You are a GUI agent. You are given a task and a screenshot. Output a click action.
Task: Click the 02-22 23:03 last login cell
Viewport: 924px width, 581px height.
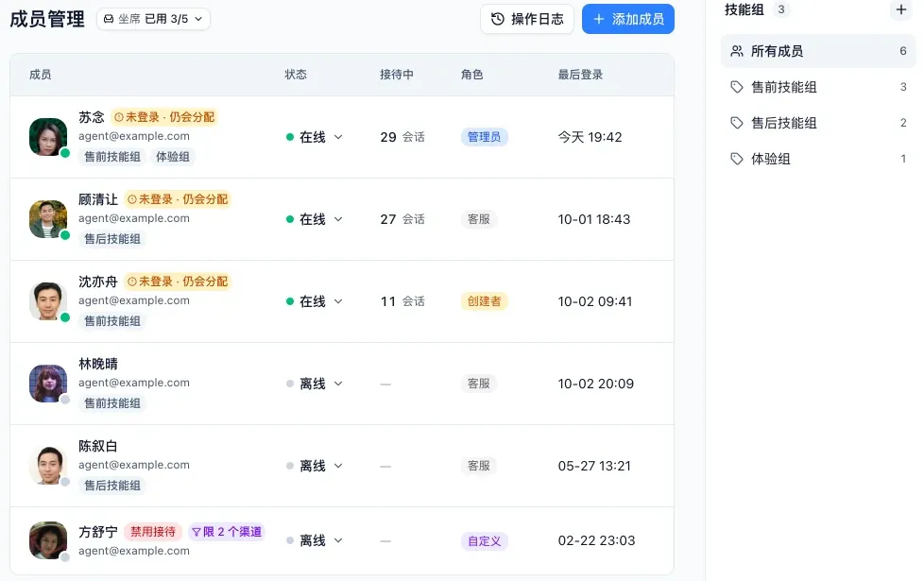[x=596, y=540]
